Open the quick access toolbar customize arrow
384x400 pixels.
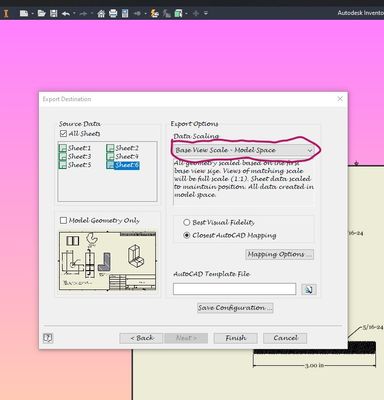tap(206, 13)
